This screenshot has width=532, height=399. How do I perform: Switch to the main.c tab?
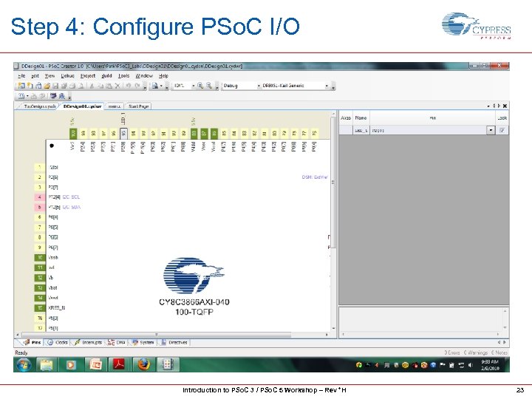[115, 106]
